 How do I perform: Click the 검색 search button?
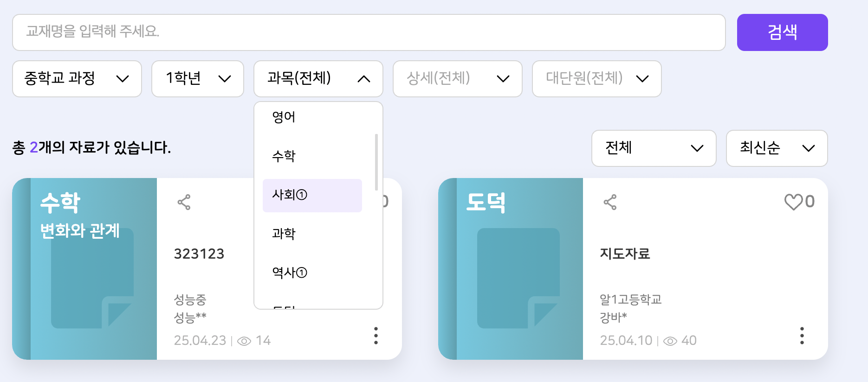pos(783,32)
